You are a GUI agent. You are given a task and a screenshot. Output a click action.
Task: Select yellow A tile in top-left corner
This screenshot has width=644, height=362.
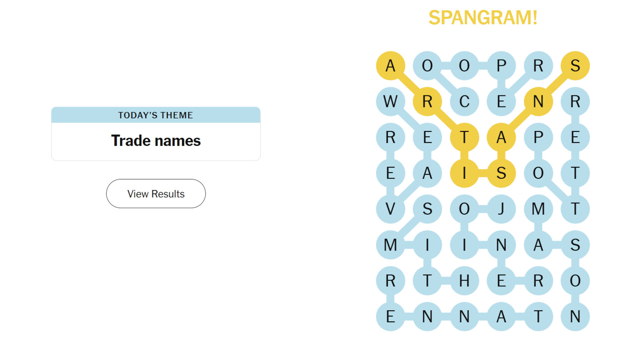point(390,66)
